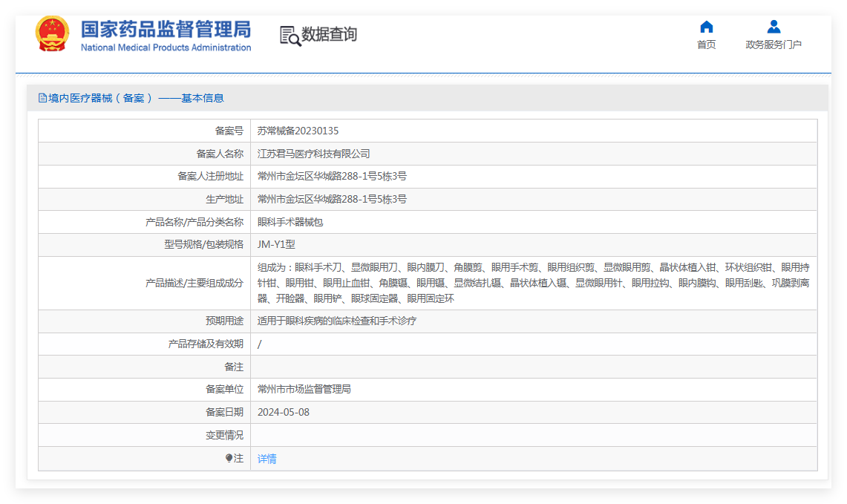
Task: Click the product name 眼科手术器械包
Action: [x=290, y=222]
